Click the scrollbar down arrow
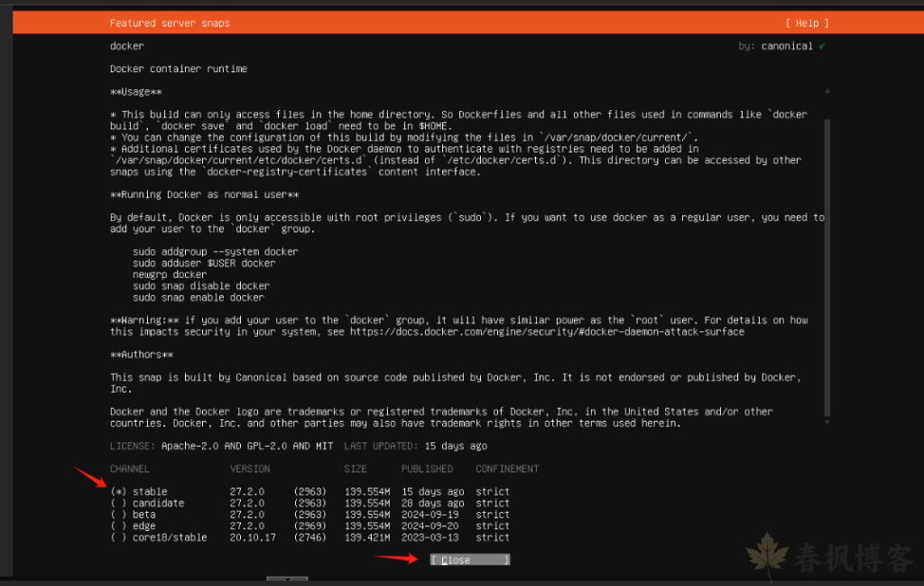 coord(827,422)
